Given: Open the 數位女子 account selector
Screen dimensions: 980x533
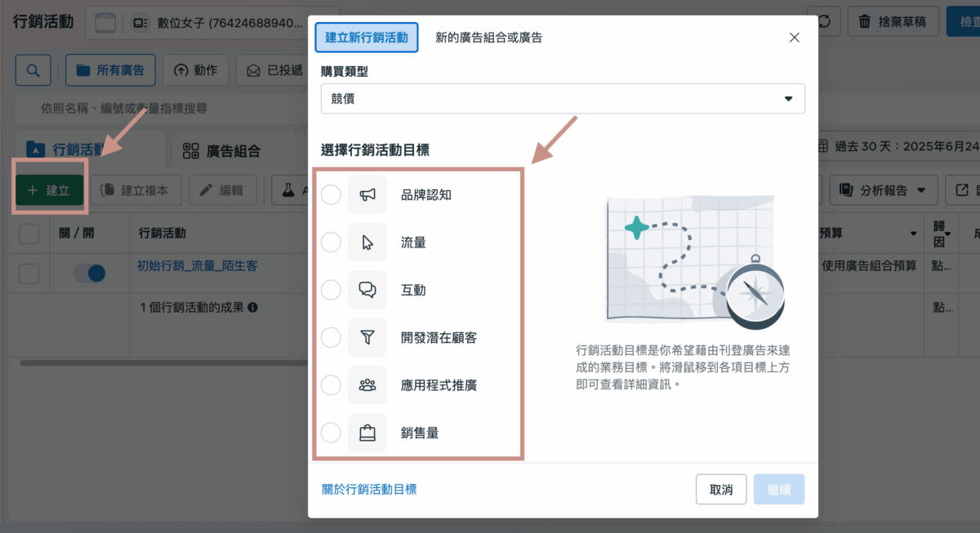Looking at the screenshot, I should [196, 24].
